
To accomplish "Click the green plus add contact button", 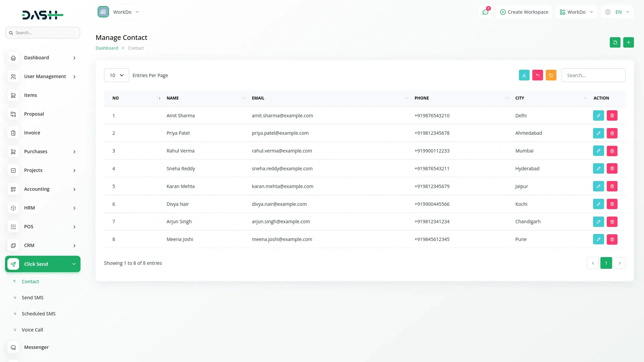I will [x=628, y=43].
